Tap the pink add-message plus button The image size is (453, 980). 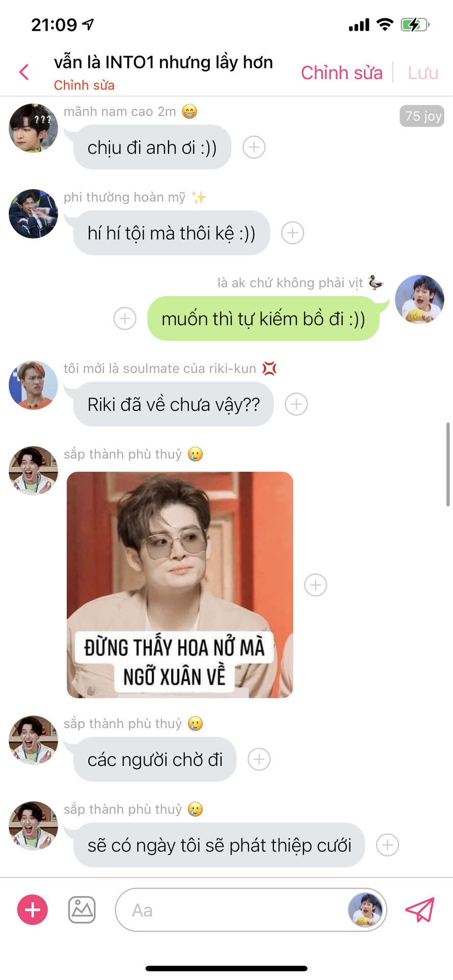click(33, 910)
